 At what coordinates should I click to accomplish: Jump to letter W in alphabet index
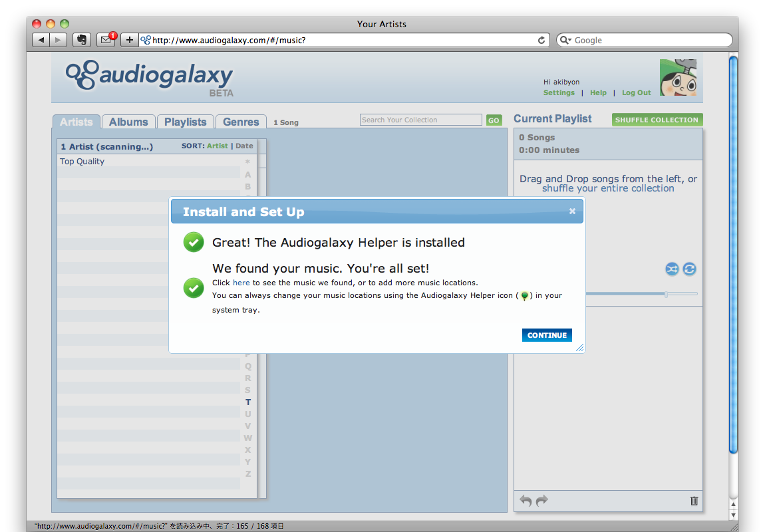click(248, 438)
